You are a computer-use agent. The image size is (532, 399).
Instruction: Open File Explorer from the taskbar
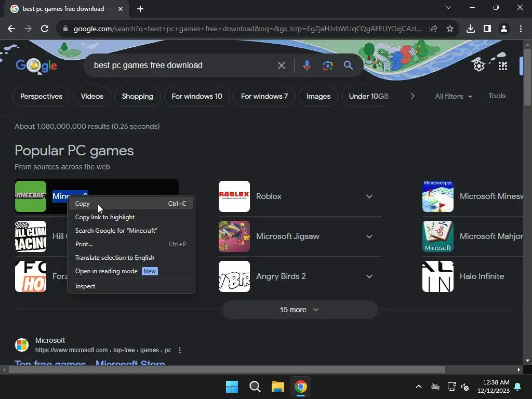(278, 387)
